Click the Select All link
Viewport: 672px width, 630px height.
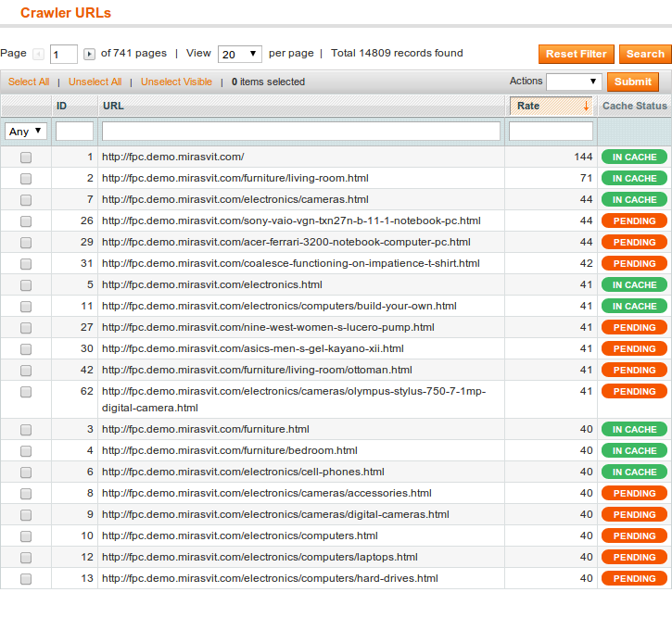click(29, 82)
